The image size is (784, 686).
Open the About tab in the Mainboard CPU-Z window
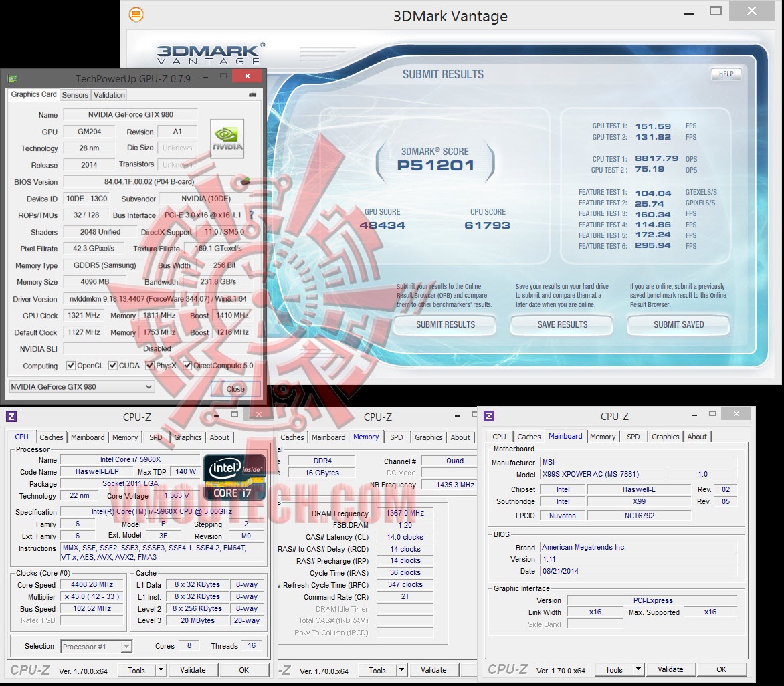click(697, 437)
